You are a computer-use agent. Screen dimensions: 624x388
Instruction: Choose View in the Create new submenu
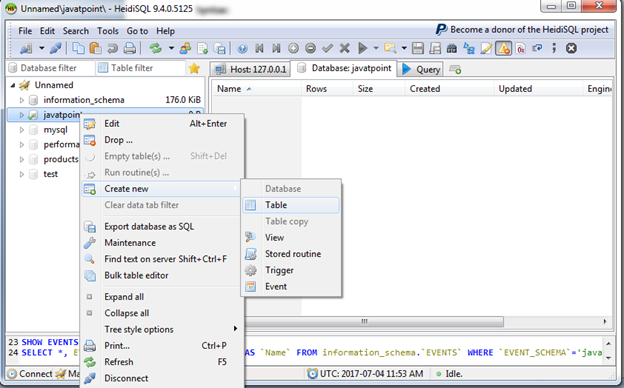click(291, 238)
